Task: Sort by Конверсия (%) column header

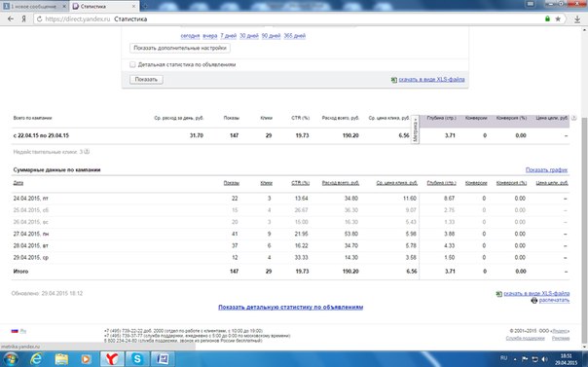Action: tap(511, 183)
